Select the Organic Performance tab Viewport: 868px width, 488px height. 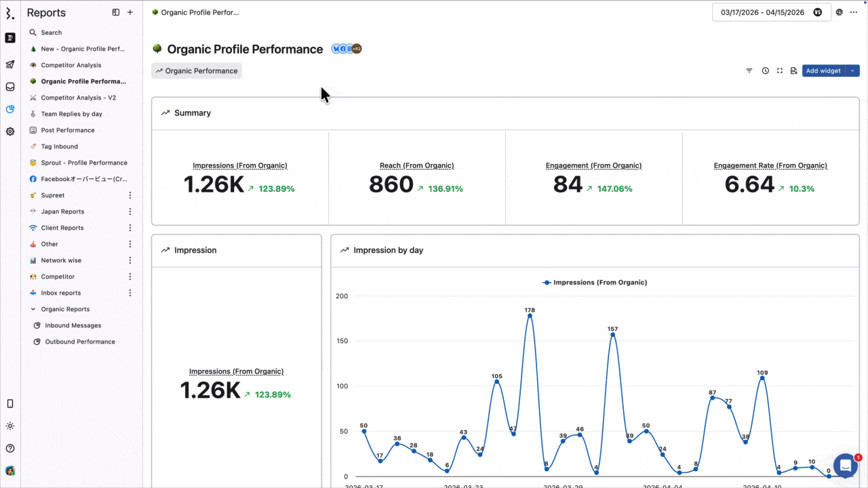(197, 70)
